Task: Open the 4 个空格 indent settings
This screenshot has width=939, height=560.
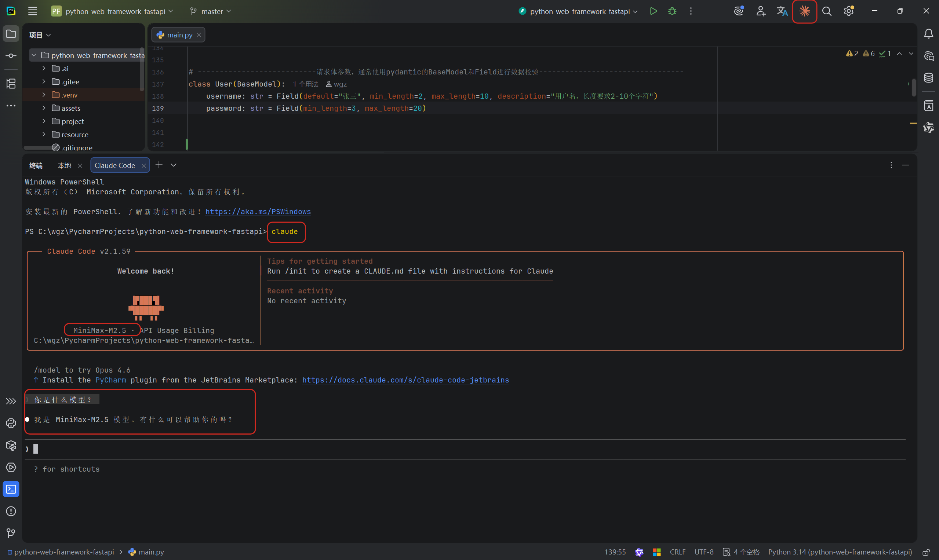Action: tap(741, 552)
